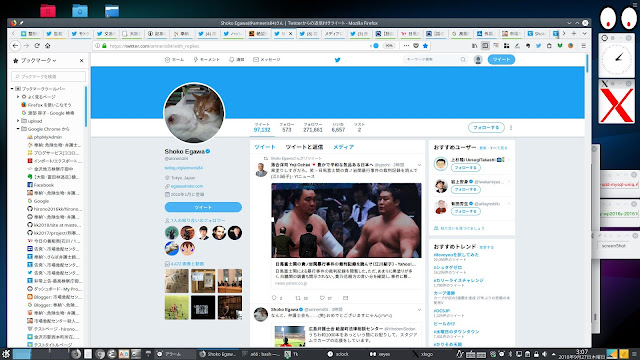
Task: Click the bookmark search field
Action: tap(49, 76)
